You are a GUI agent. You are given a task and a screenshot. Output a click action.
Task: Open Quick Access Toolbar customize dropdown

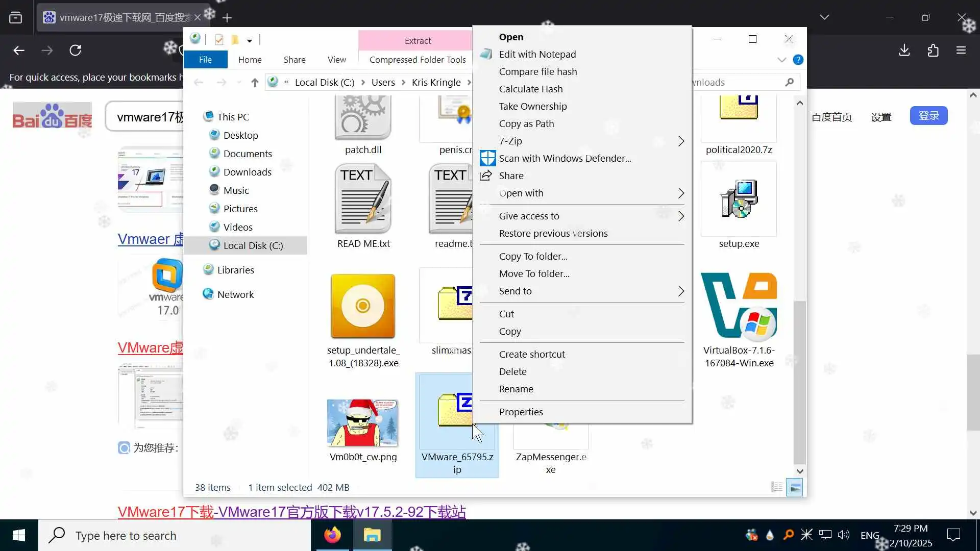coord(250,40)
